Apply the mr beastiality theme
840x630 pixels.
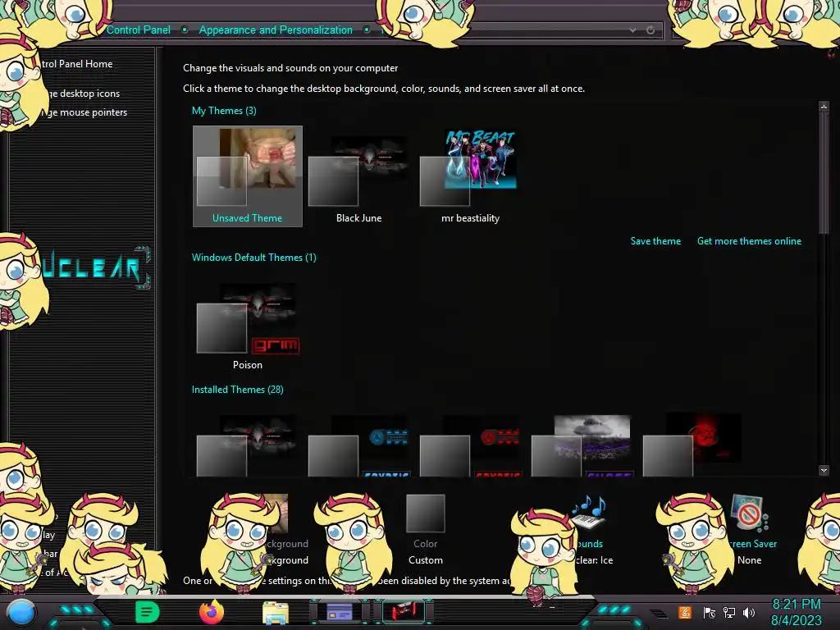coord(470,176)
